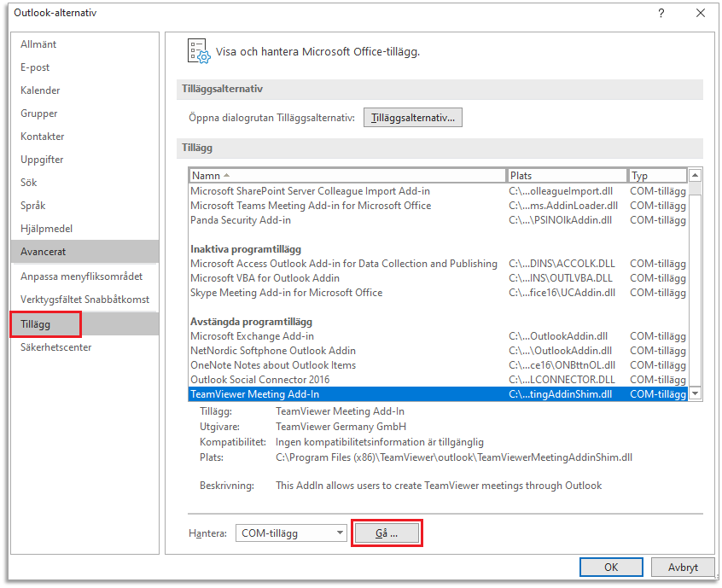Go to Kalender settings
Image resolution: width=722 pixels, height=588 pixels.
[x=84, y=90]
